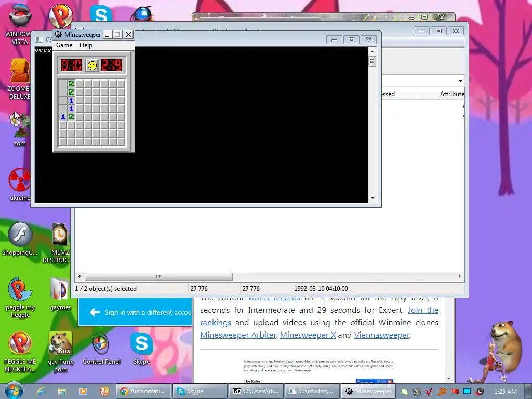Select the unlabeled Peggle P icon at top
Image resolution: width=532 pixels, height=399 pixels.
pos(60,16)
